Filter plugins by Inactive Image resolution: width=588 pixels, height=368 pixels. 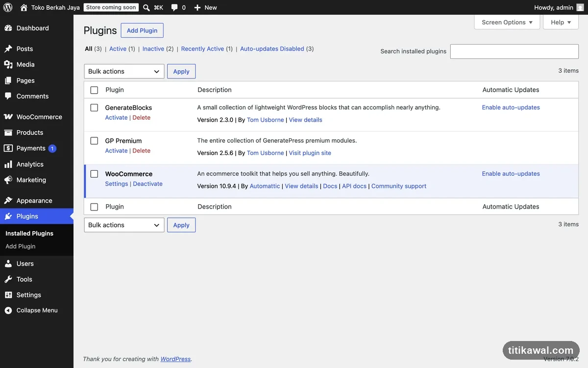[153, 49]
